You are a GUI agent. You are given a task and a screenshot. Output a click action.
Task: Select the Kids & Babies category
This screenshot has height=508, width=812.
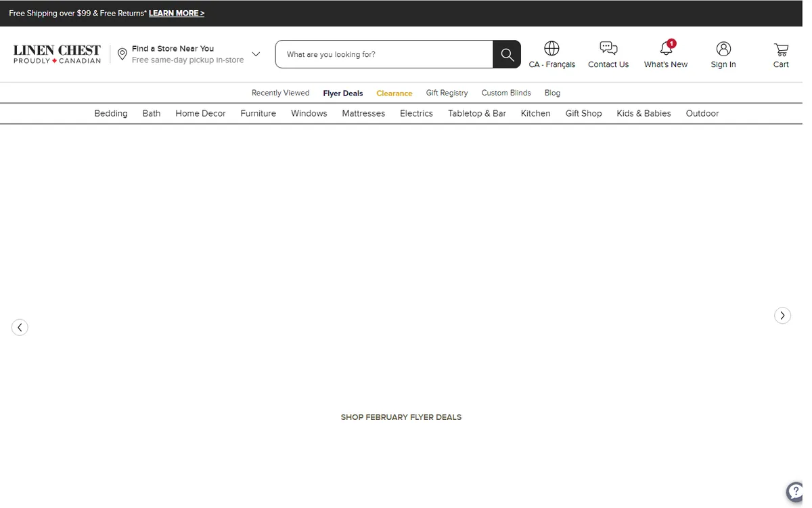click(644, 114)
